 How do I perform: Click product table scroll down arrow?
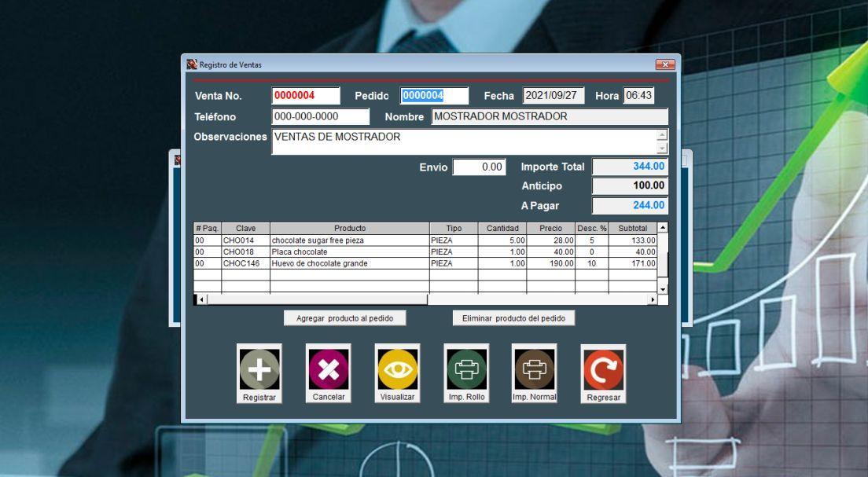click(x=663, y=289)
